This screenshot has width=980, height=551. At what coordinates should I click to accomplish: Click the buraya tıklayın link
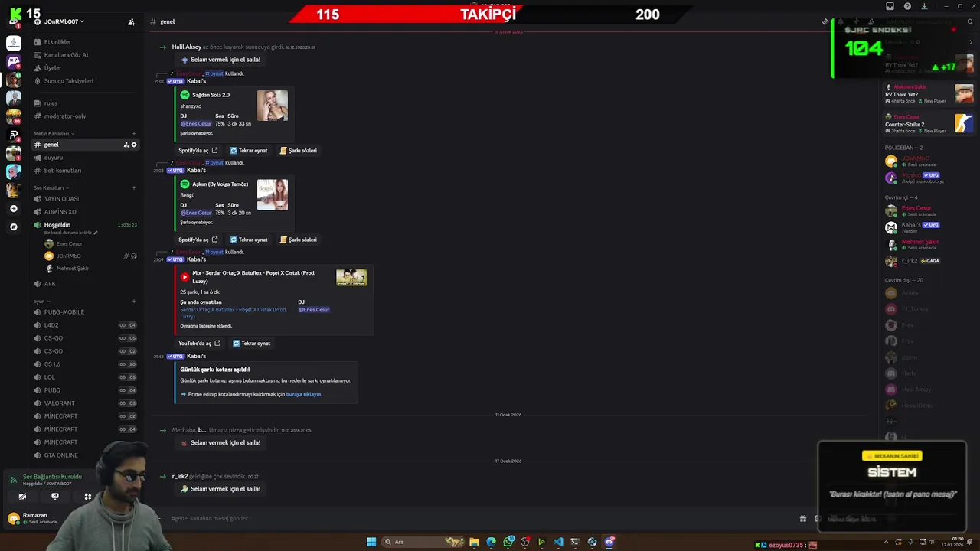pos(304,394)
